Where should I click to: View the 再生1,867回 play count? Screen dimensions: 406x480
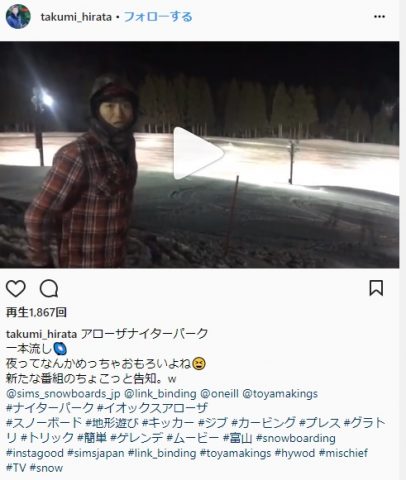click(36, 312)
